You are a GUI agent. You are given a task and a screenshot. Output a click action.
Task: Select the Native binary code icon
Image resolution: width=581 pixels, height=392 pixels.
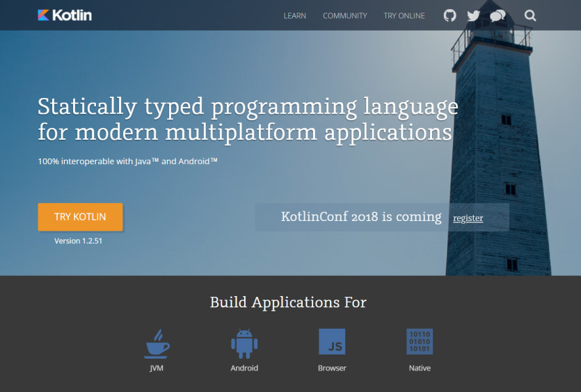tap(420, 342)
